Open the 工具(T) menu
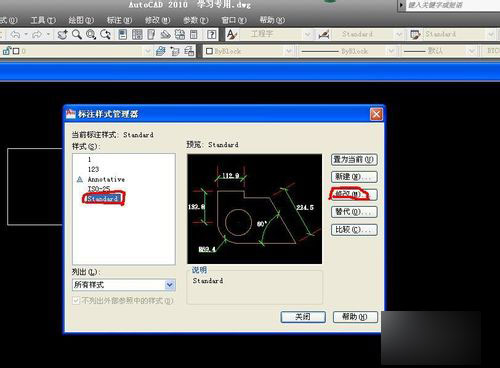500x368 pixels. click(43, 20)
